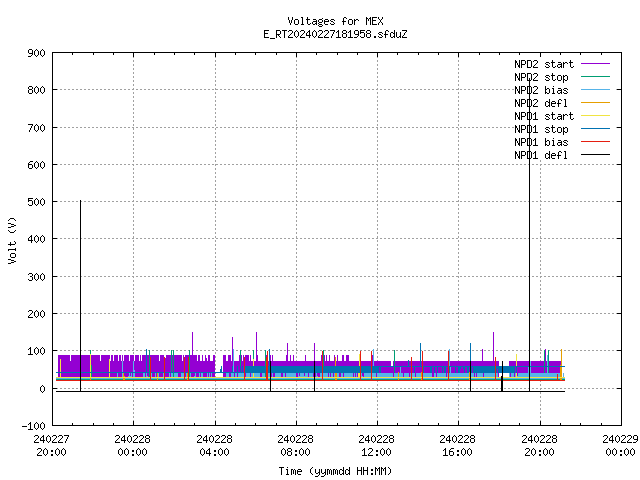640x480 pixels.
Task: Click the y-axis tick value -100
Action: click(x=33, y=426)
